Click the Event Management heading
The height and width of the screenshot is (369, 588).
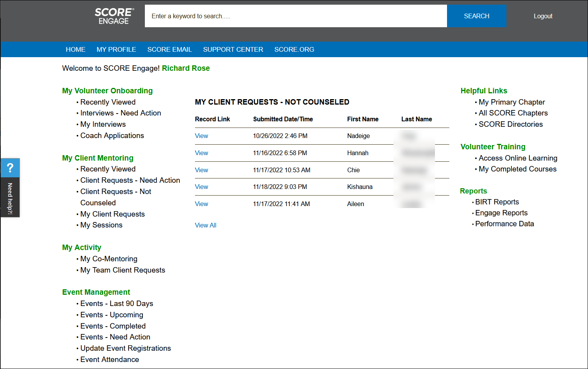pyautogui.click(x=96, y=292)
